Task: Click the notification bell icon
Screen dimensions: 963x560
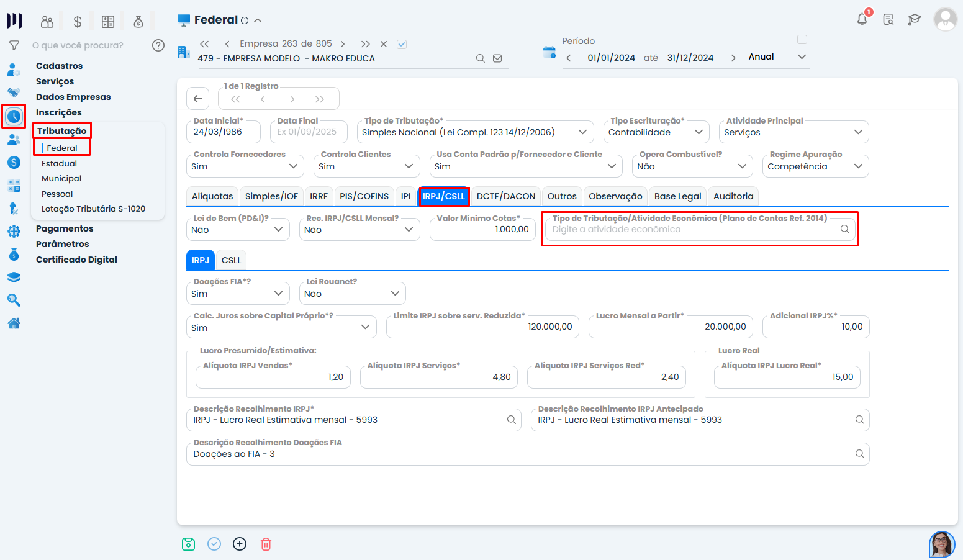Action: pos(862,19)
